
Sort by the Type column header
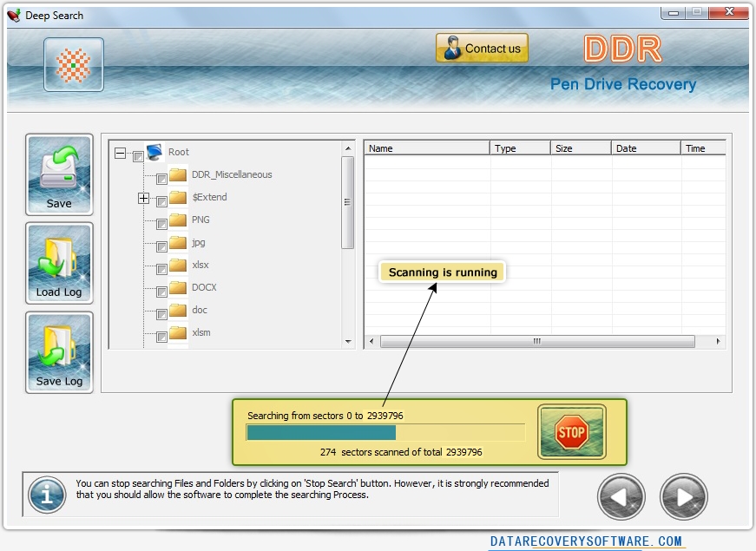click(520, 148)
